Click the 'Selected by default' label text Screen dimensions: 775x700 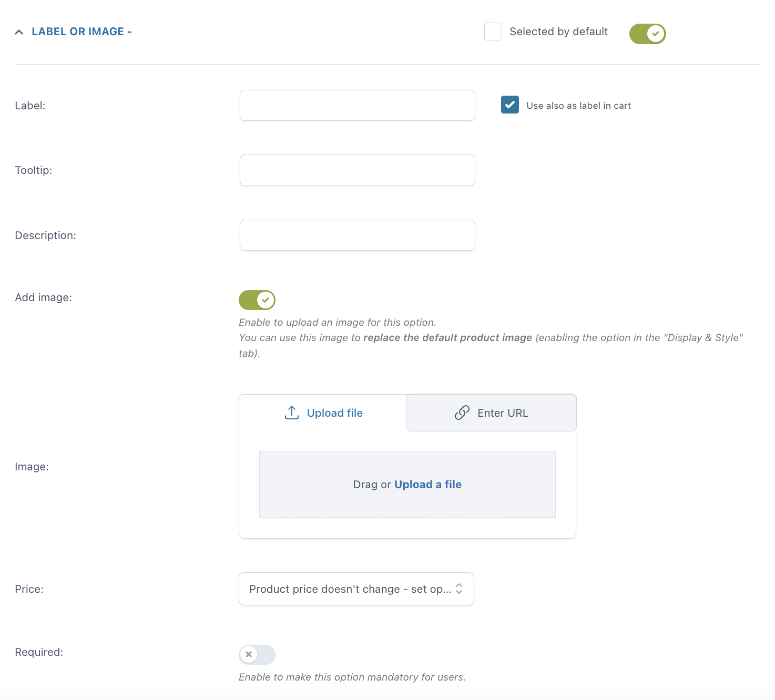[x=558, y=32]
